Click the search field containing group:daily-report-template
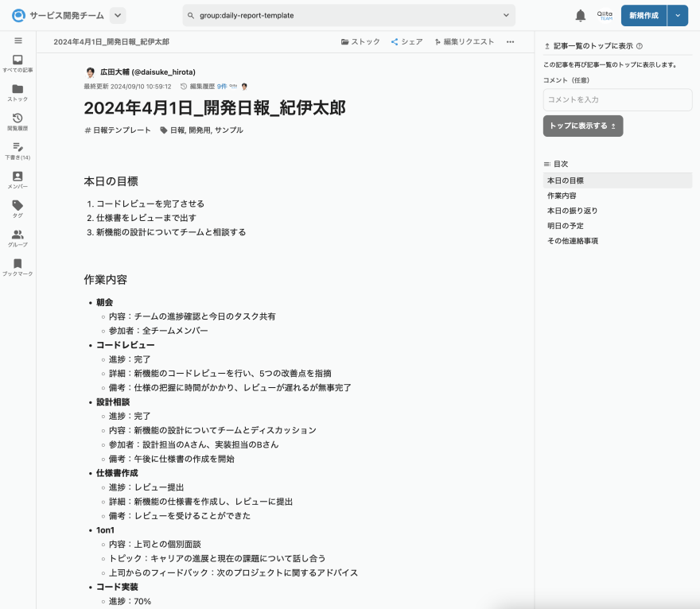 348,16
